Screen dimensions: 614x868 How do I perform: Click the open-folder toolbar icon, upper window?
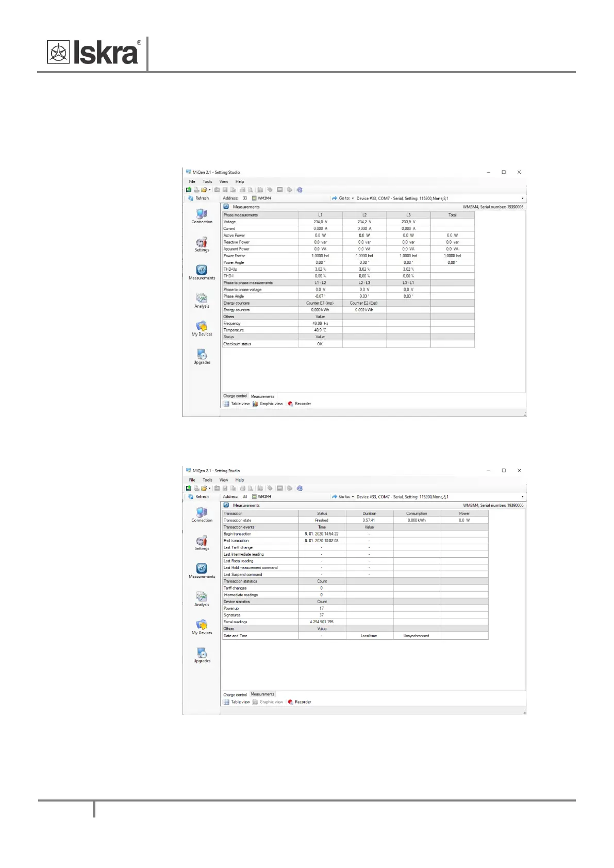click(x=204, y=190)
